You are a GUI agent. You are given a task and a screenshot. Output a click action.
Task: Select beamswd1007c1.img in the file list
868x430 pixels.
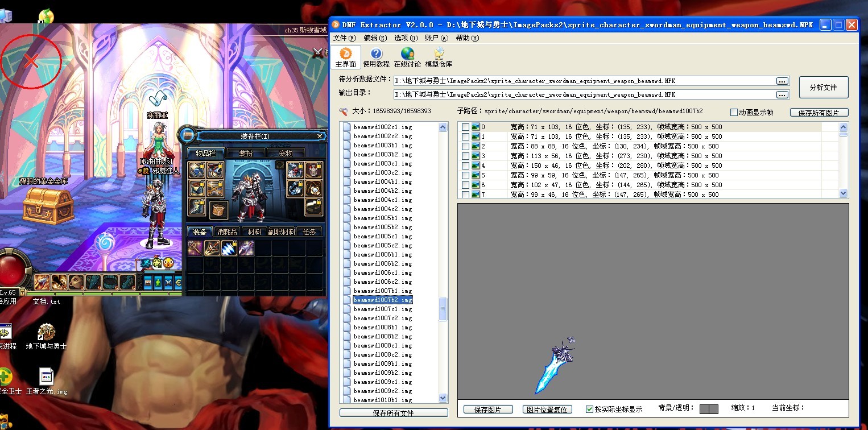383,309
